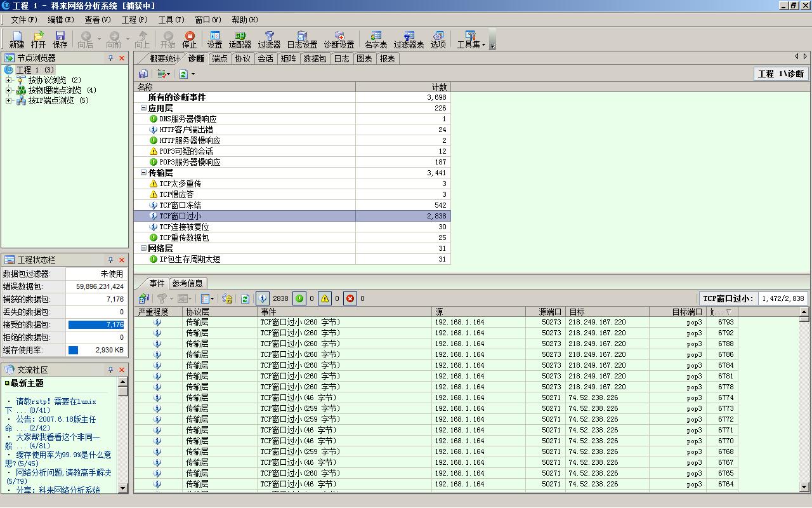Open 诊断设置 diagnosis settings
Image resolution: width=812 pixels, height=508 pixels.
[x=339, y=39]
